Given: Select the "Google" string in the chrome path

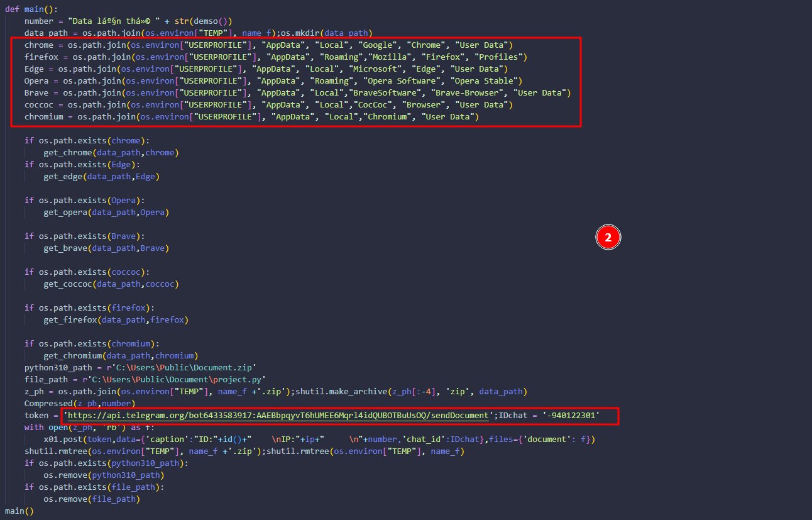Looking at the screenshot, I should (378, 45).
